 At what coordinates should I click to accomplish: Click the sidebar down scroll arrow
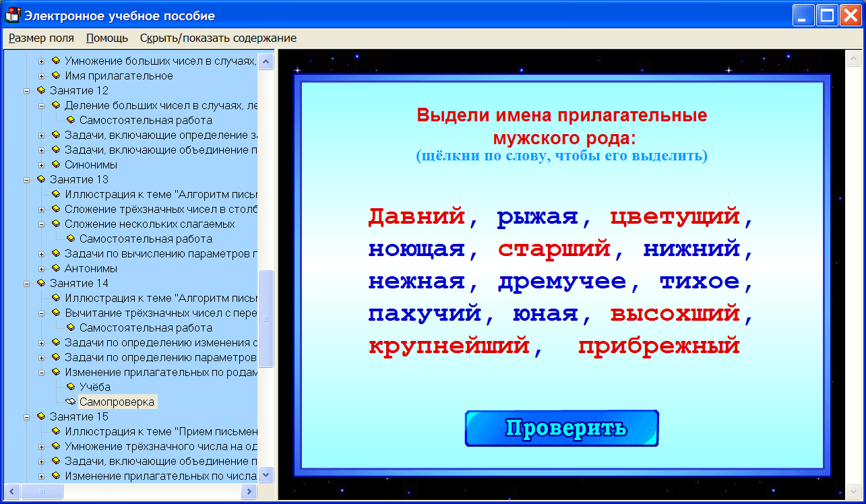tap(266, 474)
